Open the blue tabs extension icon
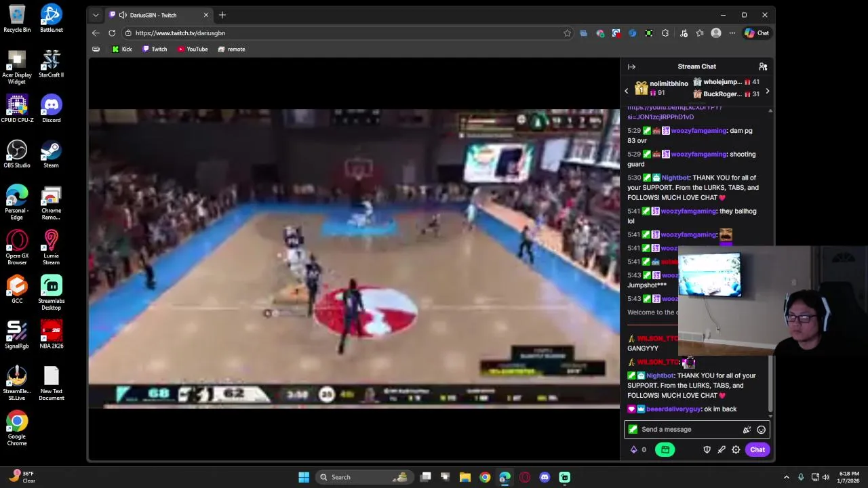This screenshot has width=868, height=488. (x=584, y=33)
